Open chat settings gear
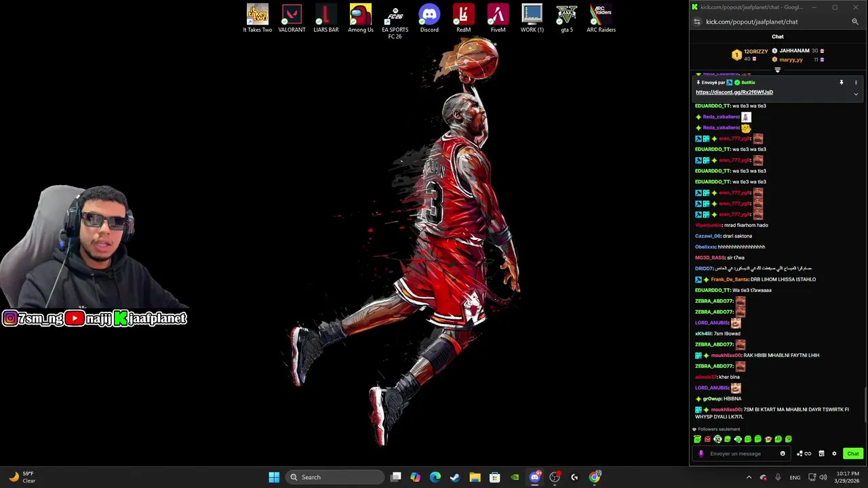 [834, 453]
